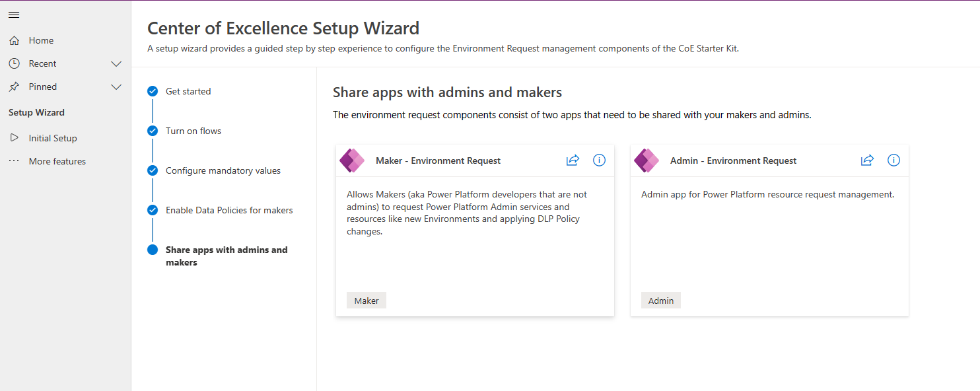Click the Maker tag on the app card

click(366, 300)
